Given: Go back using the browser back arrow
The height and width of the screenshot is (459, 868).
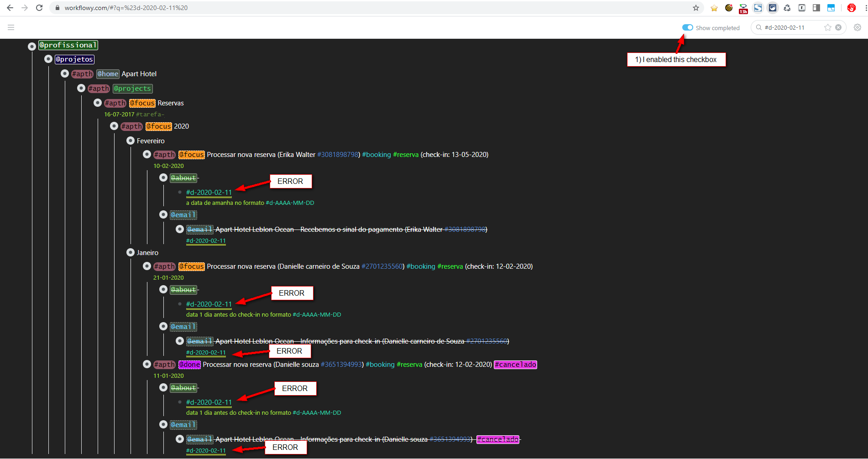Looking at the screenshot, I should pos(10,8).
